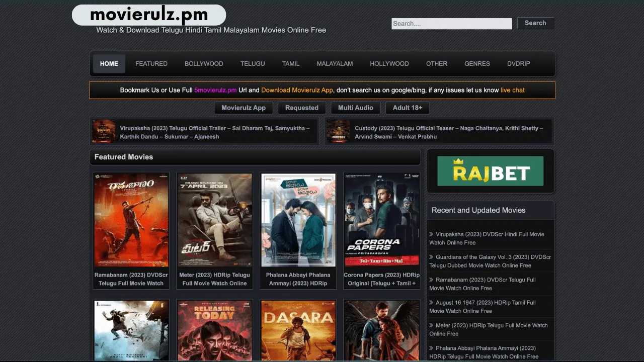Open Corona Papers (2023) HDRip title link
This screenshot has width=644, height=362.
[382, 279]
